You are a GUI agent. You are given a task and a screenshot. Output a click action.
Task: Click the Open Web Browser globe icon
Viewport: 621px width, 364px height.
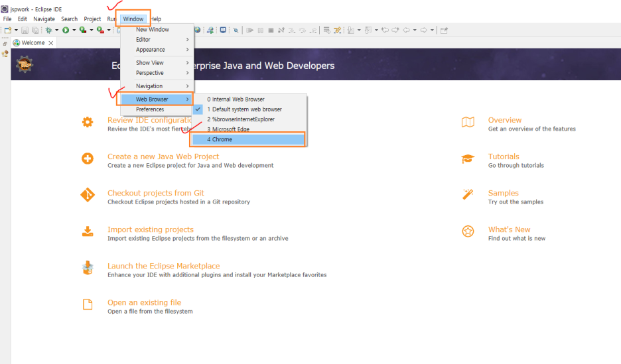(x=197, y=30)
